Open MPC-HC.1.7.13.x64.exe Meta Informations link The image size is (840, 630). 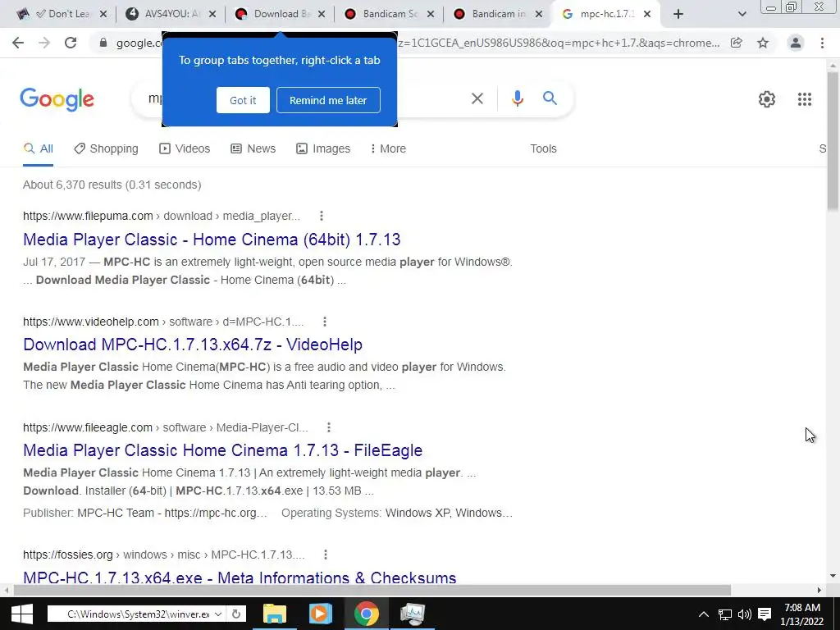(x=240, y=578)
